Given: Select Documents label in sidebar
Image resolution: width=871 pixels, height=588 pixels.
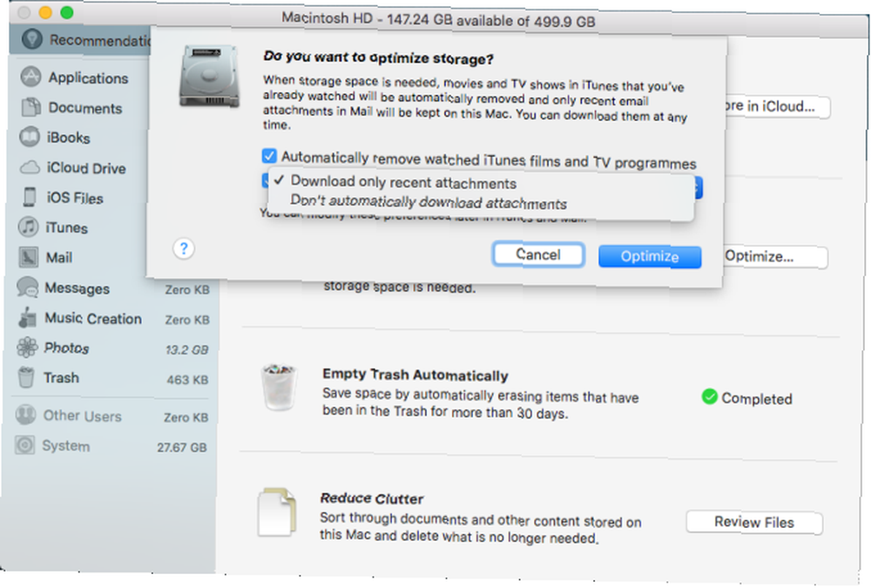Looking at the screenshot, I should (85, 108).
